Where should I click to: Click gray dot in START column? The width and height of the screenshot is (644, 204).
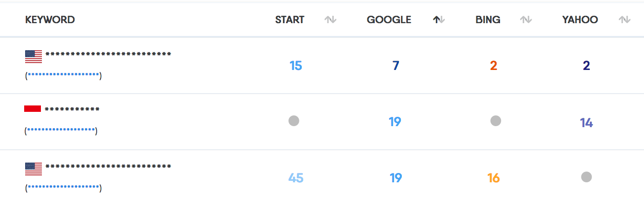point(294,120)
